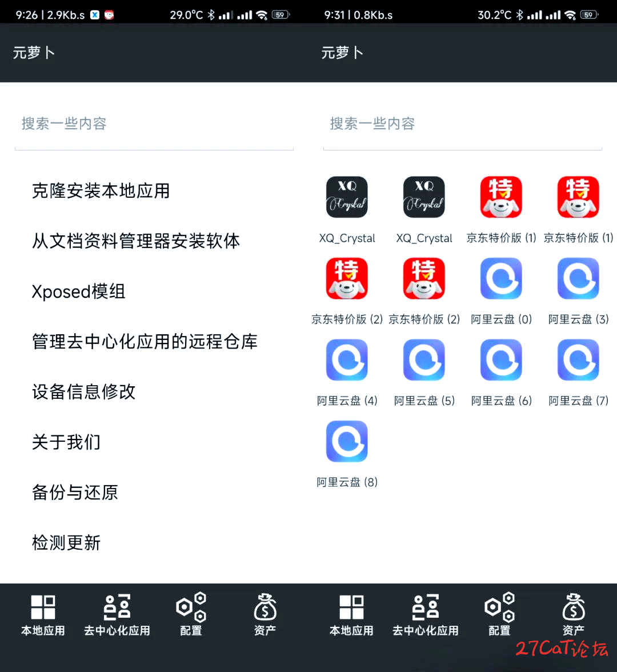Tap Bluetooth icon in right status bar
Image resolution: width=617 pixels, height=672 pixels.
click(x=520, y=15)
